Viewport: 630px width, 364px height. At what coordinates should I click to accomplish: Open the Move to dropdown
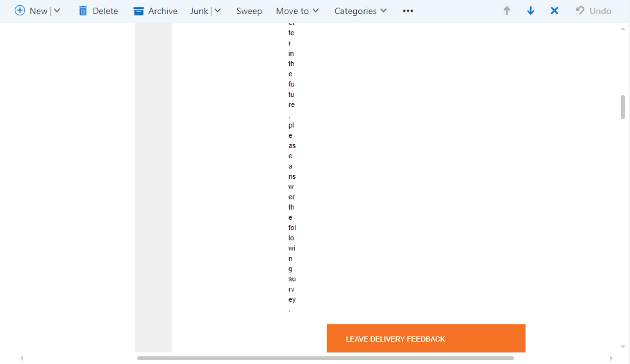pos(297,11)
